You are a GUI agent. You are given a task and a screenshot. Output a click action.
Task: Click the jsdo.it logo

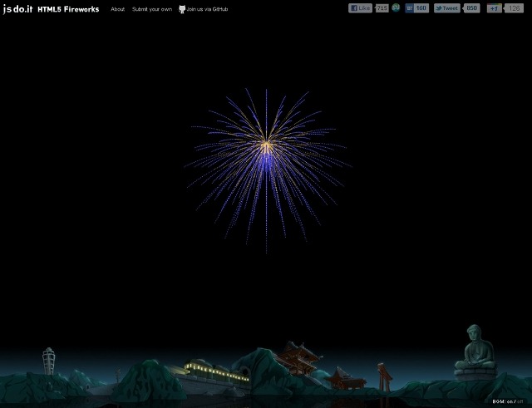pyautogui.click(x=17, y=8)
